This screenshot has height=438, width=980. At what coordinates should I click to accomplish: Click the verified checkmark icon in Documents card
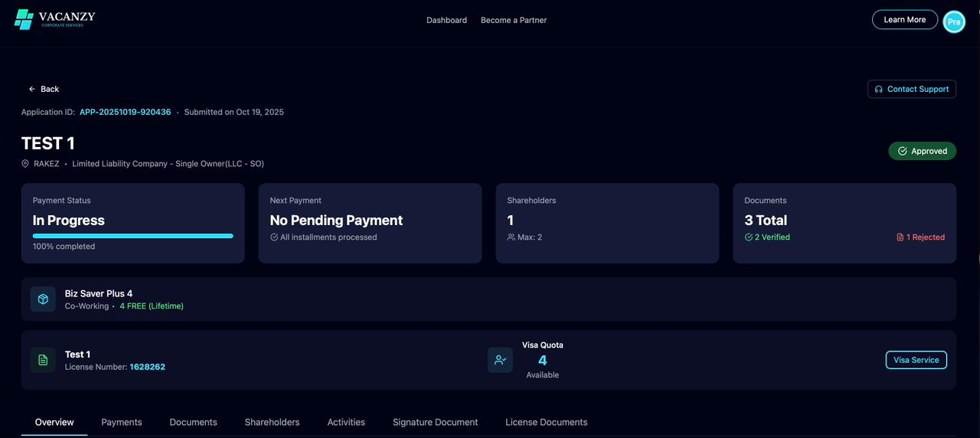point(749,237)
